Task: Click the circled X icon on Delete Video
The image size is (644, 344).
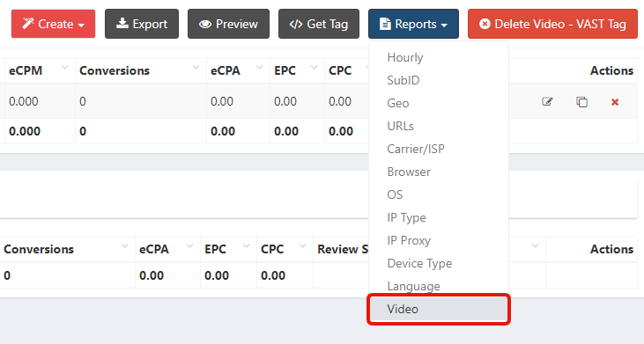Action: click(x=485, y=24)
